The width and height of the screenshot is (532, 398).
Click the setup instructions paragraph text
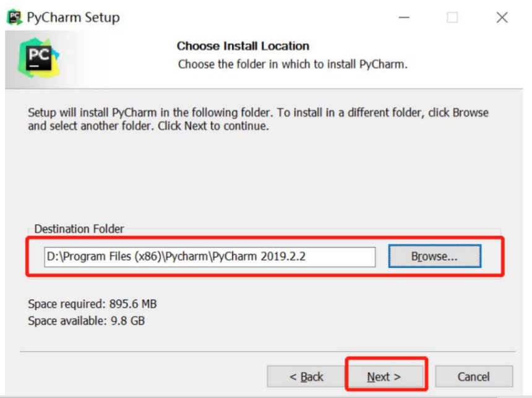pos(260,116)
